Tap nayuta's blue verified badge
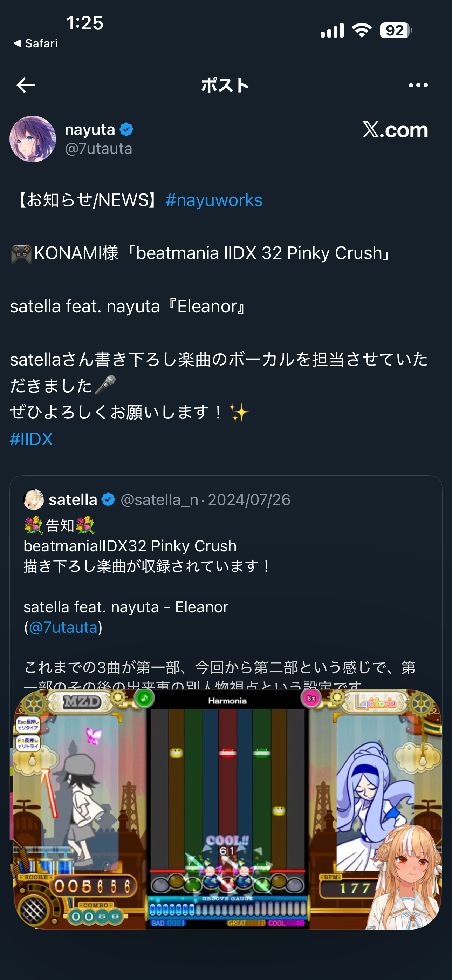452x980 pixels. point(126,130)
